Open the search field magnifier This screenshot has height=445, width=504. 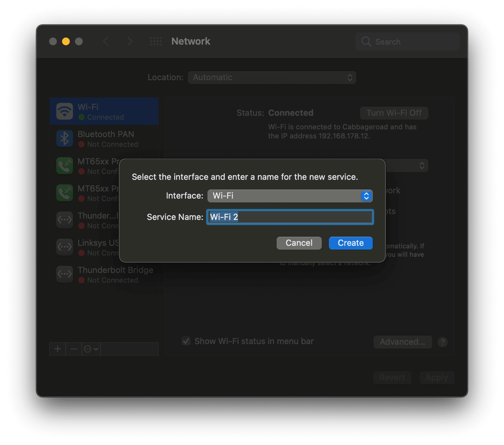366,41
